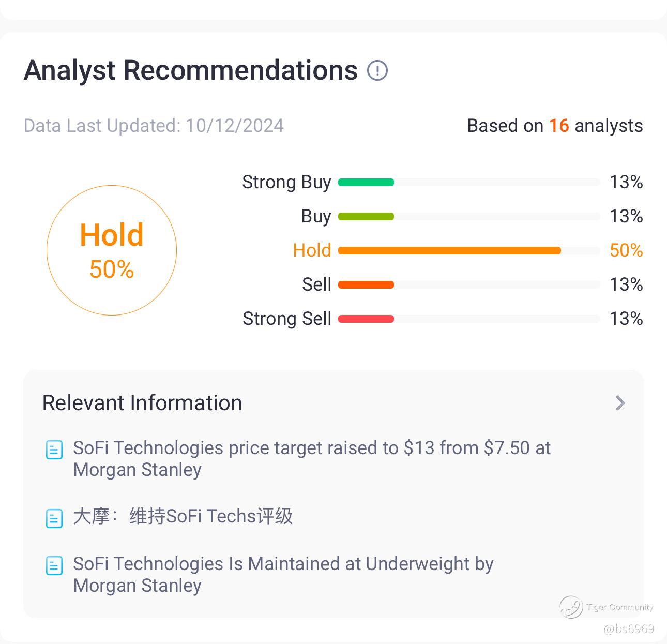Click the green Strong Buy bar
This screenshot has height=644, width=667.
(x=366, y=182)
